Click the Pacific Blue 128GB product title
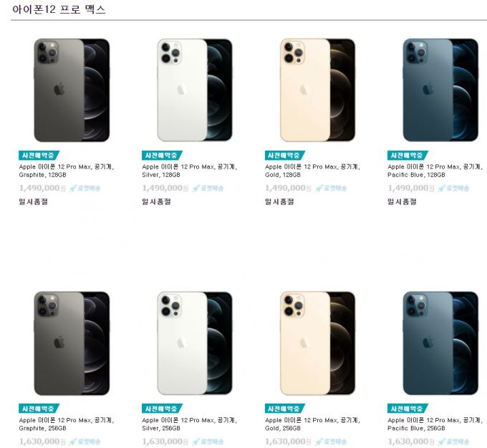This screenshot has width=487, height=448. 435,171
